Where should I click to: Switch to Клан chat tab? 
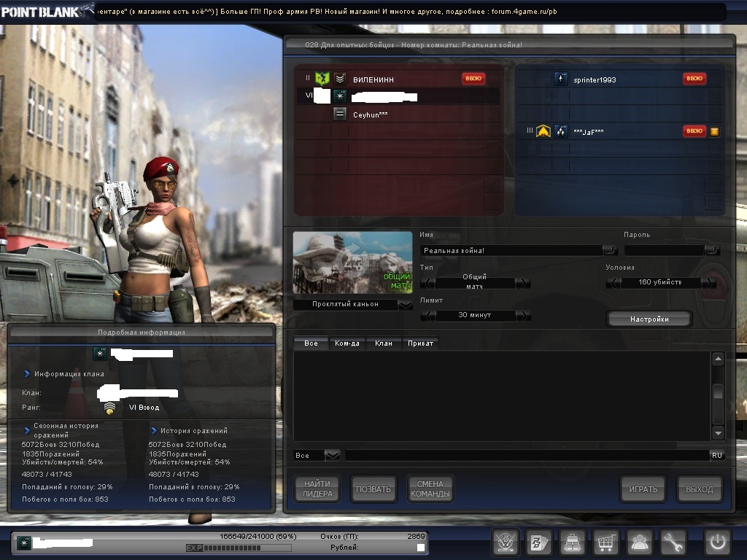pyautogui.click(x=384, y=343)
